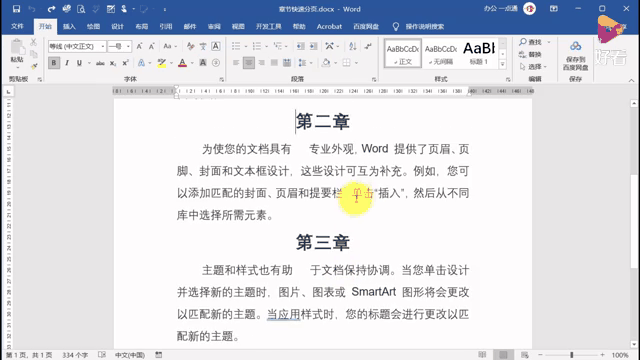Screen dimensions: 640x360
Task: Click the Cut scissors icon
Action: [33, 42]
